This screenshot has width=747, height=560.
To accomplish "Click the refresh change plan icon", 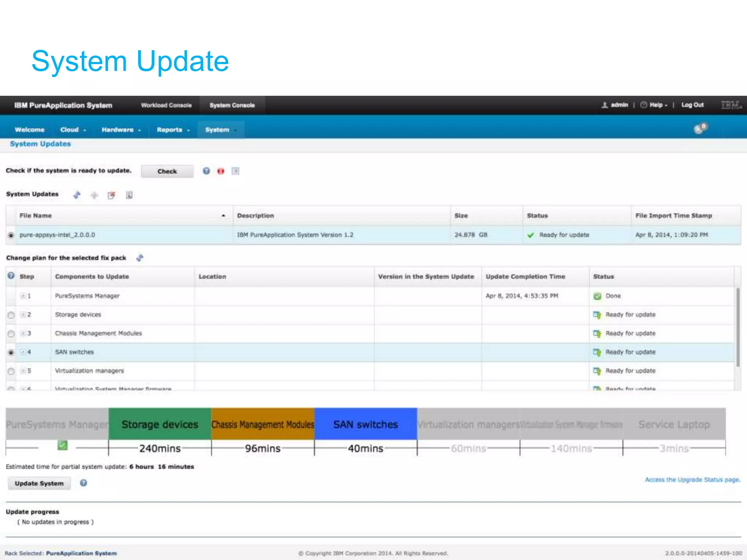I will 140,258.
